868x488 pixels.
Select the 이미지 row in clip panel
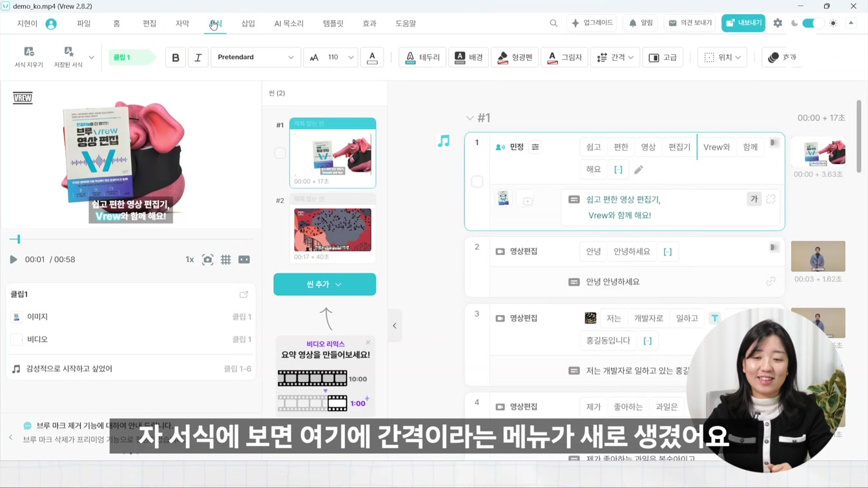click(131, 317)
